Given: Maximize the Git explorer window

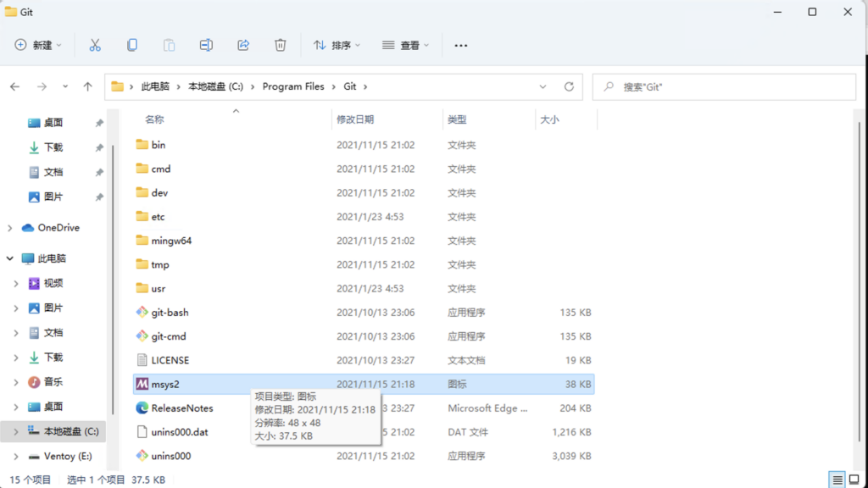Looking at the screenshot, I should tap(812, 12).
